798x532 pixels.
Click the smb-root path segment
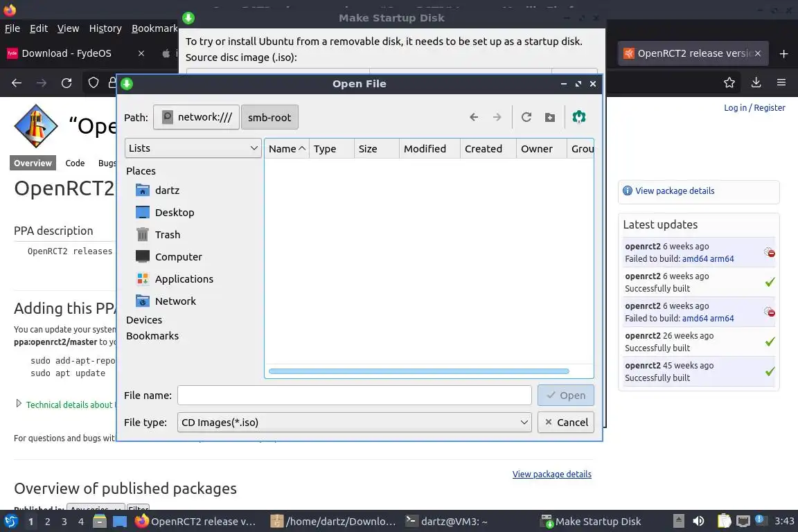pyautogui.click(x=269, y=117)
